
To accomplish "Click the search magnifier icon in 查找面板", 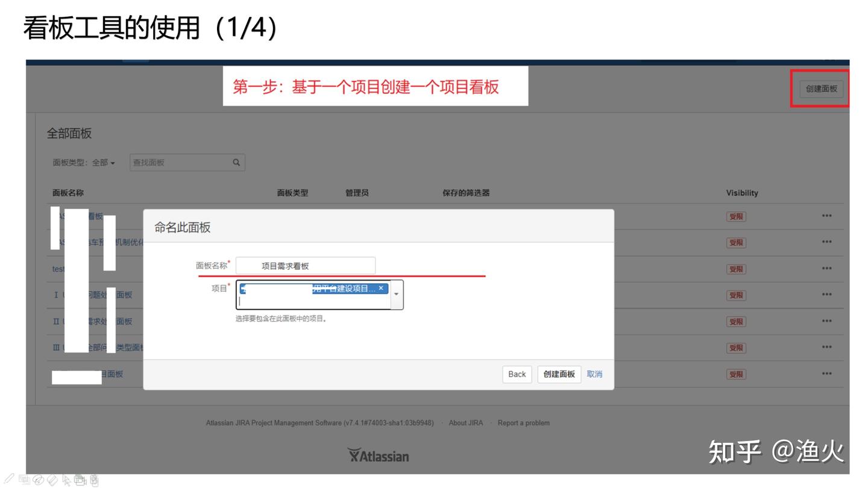I will (236, 162).
